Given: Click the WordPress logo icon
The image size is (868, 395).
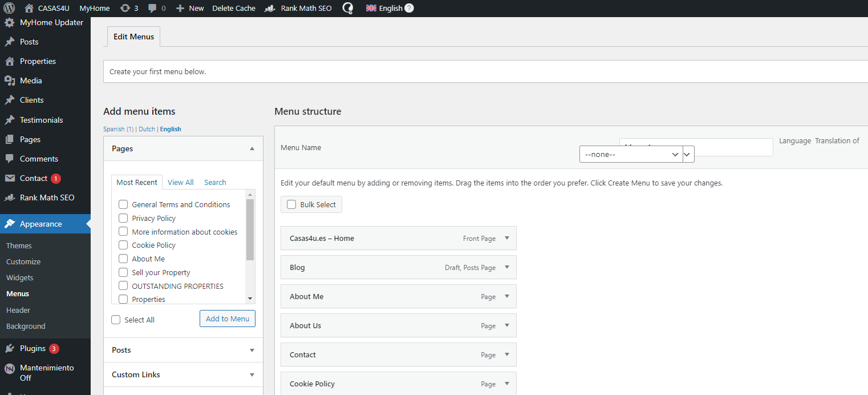Looking at the screenshot, I should pos(9,9).
